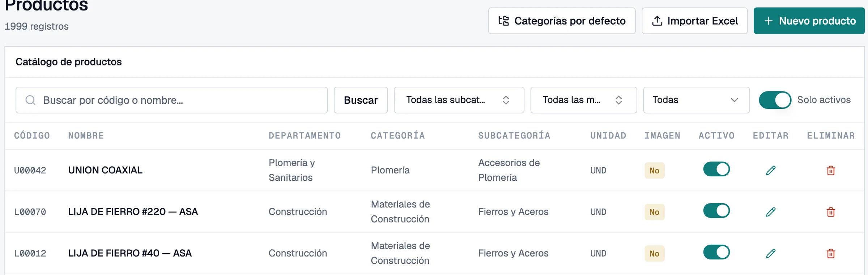Edit LIJA DE FIERRO #220 — ASA

click(x=771, y=212)
